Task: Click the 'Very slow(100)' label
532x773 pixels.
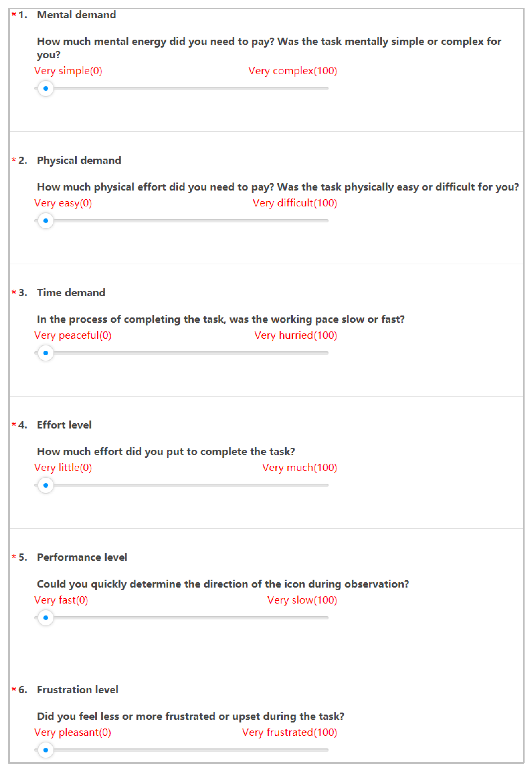Action: pos(302,600)
